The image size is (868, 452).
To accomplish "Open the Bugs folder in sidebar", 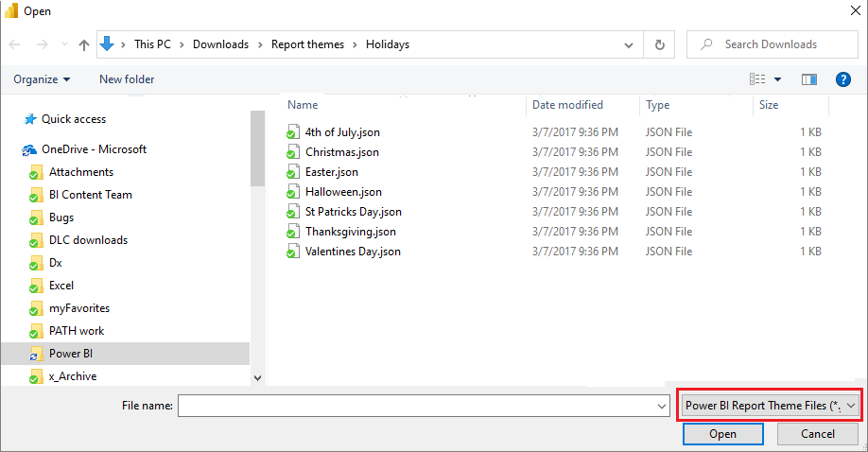I will 61,217.
